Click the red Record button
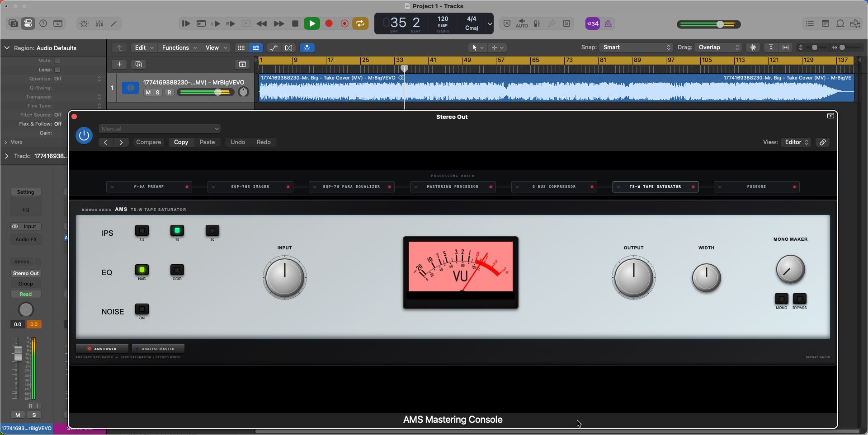868x435 pixels. [329, 23]
